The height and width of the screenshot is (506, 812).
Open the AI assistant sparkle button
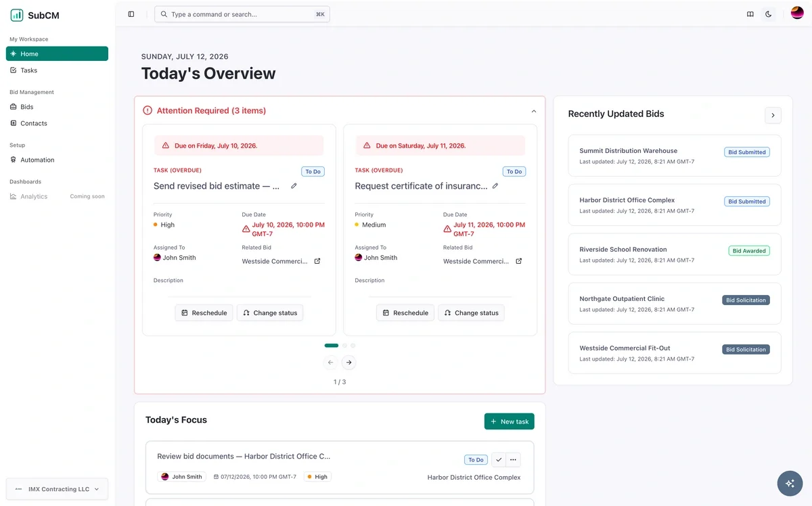[x=790, y=483]
